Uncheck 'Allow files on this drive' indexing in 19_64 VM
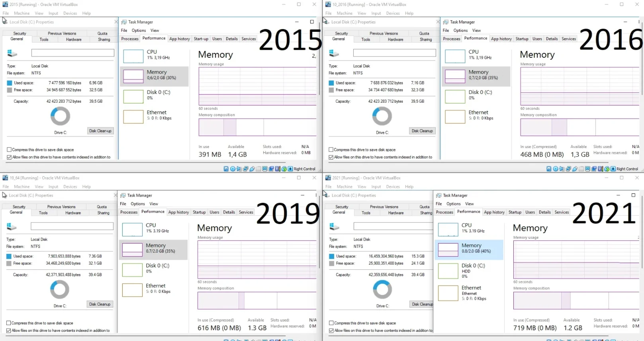The image size is (644, 341). (8, 331)
